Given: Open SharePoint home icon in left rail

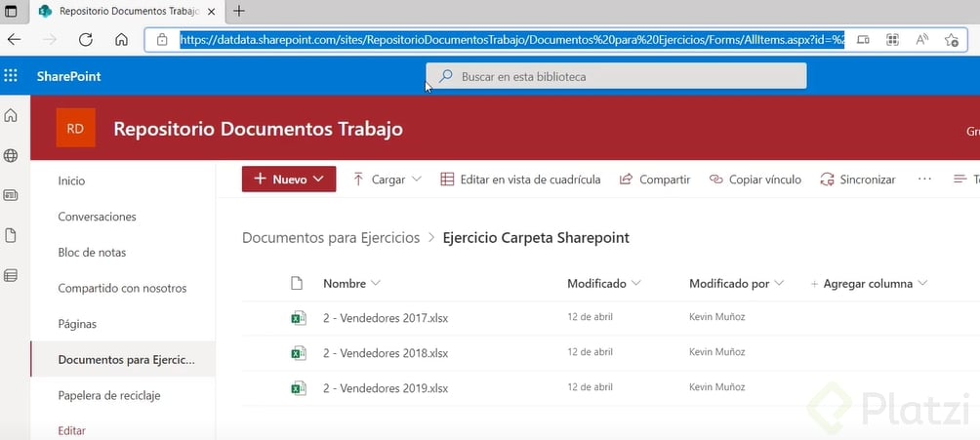Looking at the screenshot, I should [x=11, y=116].
